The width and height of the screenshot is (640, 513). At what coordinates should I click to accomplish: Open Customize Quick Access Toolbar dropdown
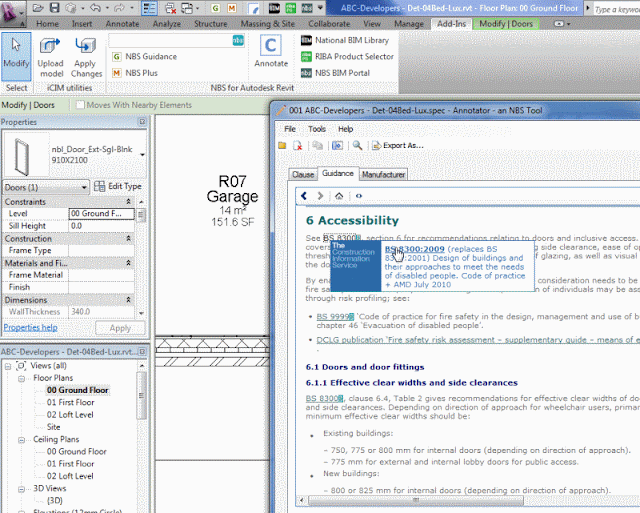pos(320,8)
